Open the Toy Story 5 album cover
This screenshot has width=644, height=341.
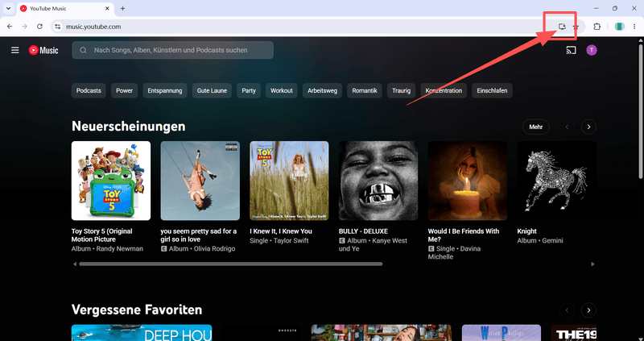click(x=111, y=181)
